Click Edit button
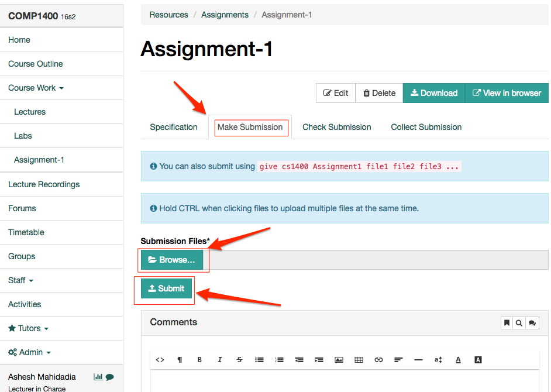Viewport: 551px width, 392px height. (336, 93)
